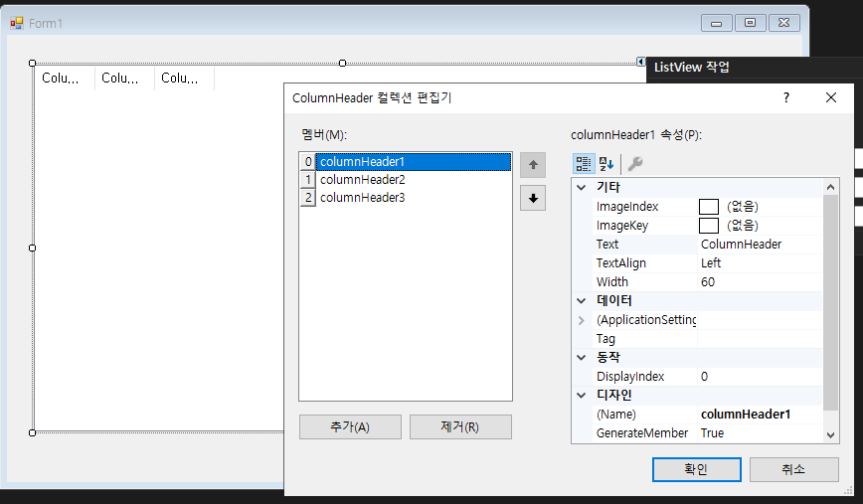
Task: Confirm with the 확인 button
Action: 696,469
